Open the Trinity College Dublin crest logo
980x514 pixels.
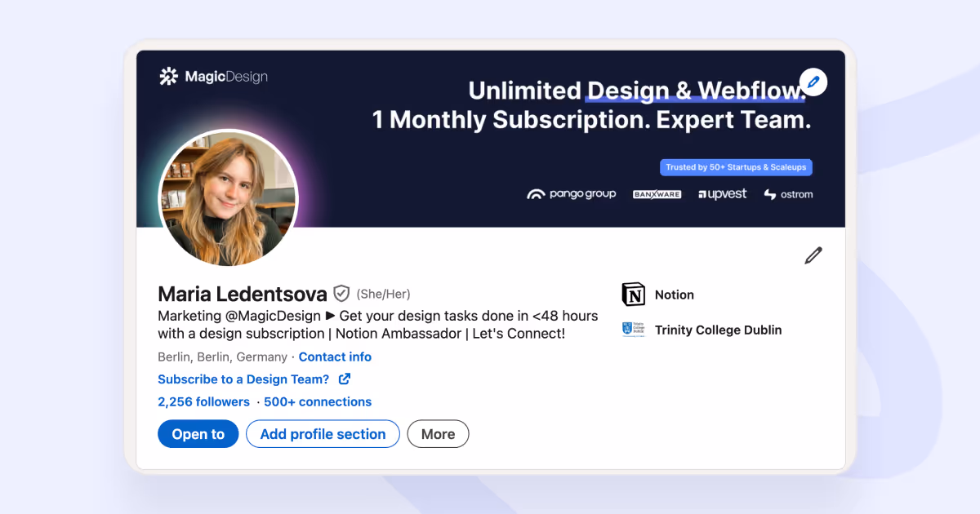(x=633, y=330)
